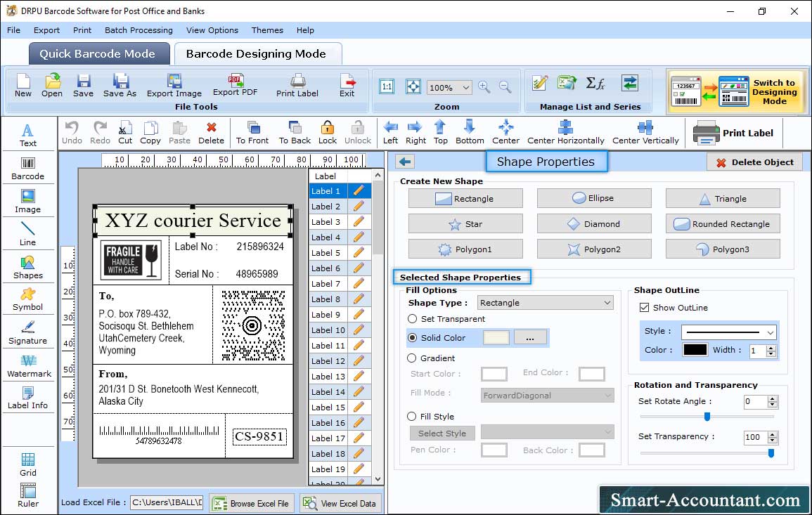Switch to Barcode Designing Mode tab

(257, 54)
